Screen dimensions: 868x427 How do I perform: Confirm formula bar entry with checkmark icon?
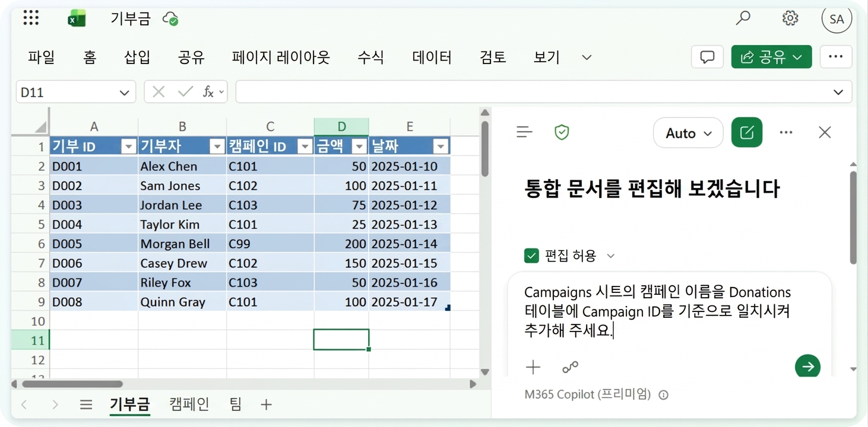coord(186,92)
